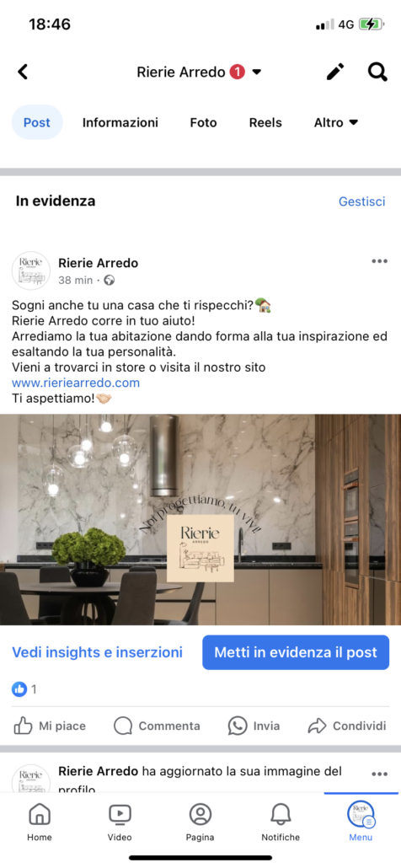Tap Metti in evidenza il post button
The image size is (401, 868).
[x=296, y=652]
